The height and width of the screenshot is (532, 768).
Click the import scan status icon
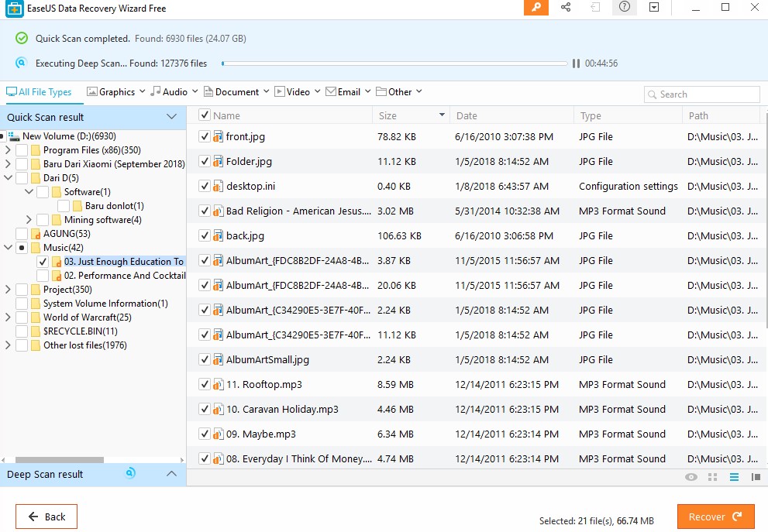click(x=595, y=7)
